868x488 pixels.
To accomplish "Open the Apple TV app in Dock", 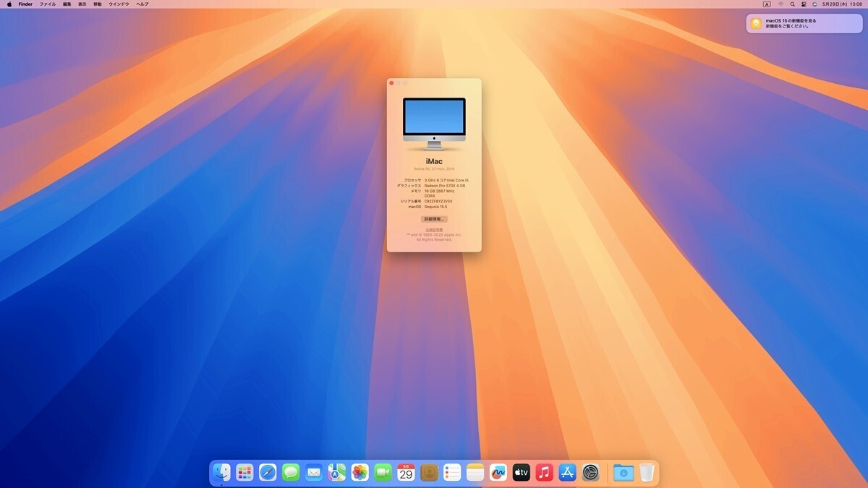I will pos(522,473).
